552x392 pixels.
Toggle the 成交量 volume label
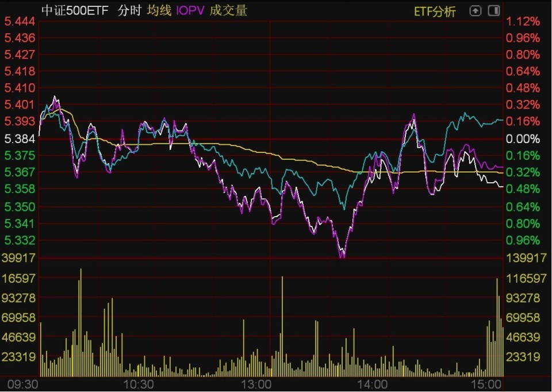pos(228,10)
